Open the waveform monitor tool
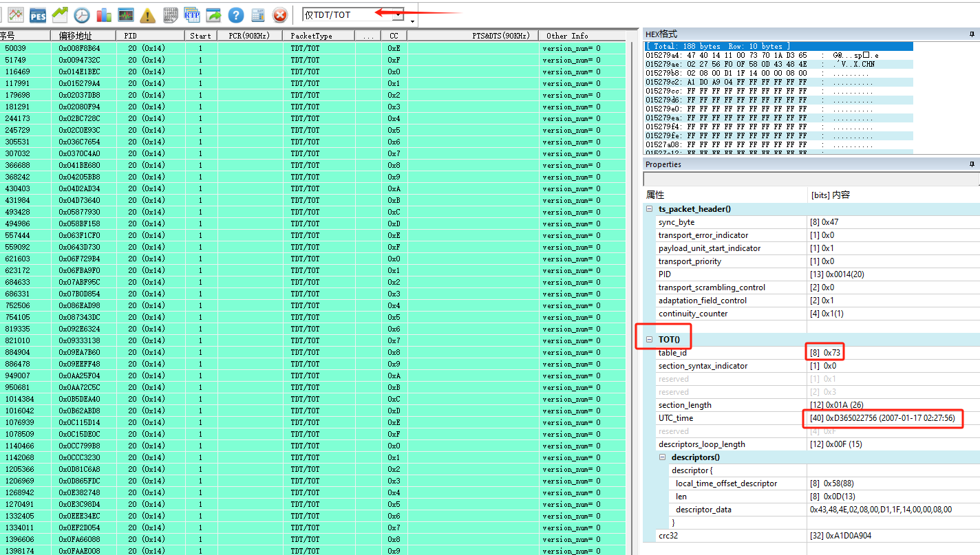The height and width of the screenshot is (555, 980). pyautogui.click(x=126, y=14)
